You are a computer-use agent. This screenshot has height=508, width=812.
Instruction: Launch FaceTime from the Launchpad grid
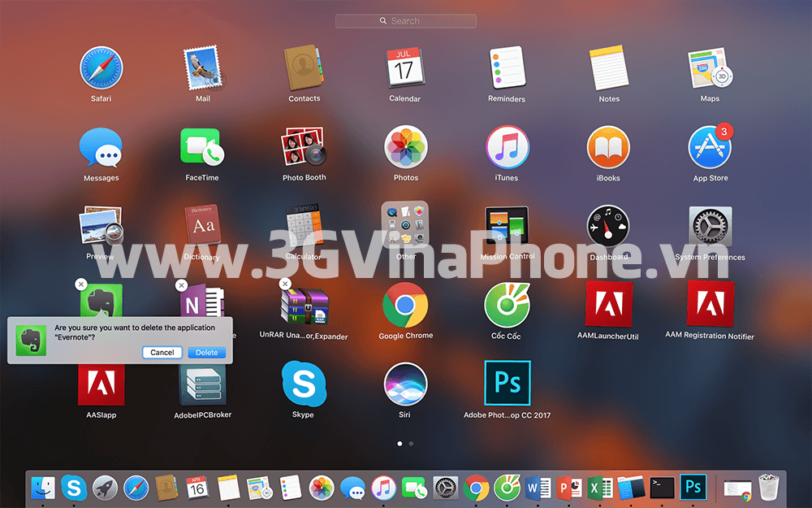tap(202, 146)
